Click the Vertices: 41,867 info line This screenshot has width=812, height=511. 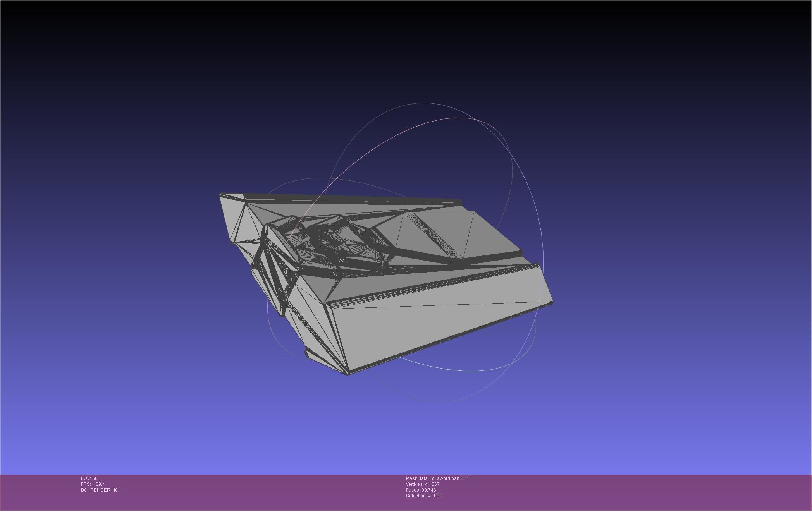click(x=422, y=484)
